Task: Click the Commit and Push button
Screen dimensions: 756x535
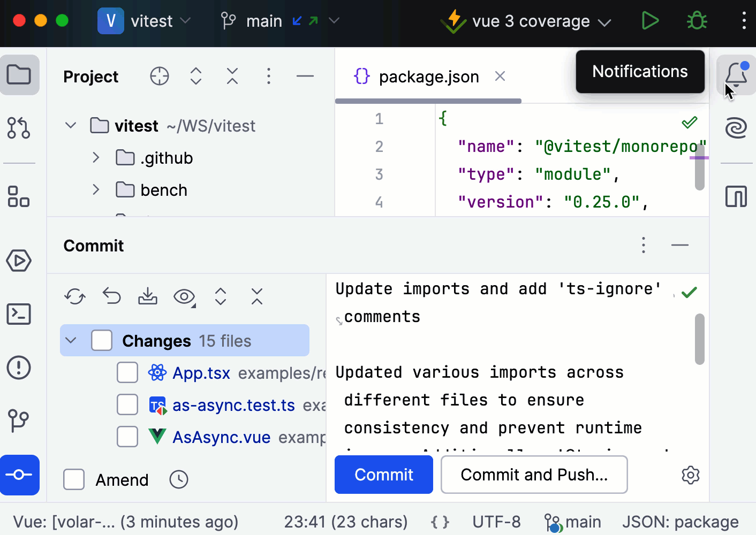Action: click(534, 475)
